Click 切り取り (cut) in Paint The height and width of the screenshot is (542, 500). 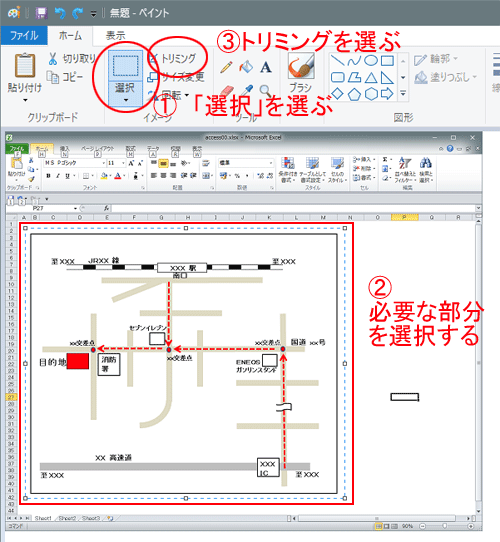(x=72, y=59)
